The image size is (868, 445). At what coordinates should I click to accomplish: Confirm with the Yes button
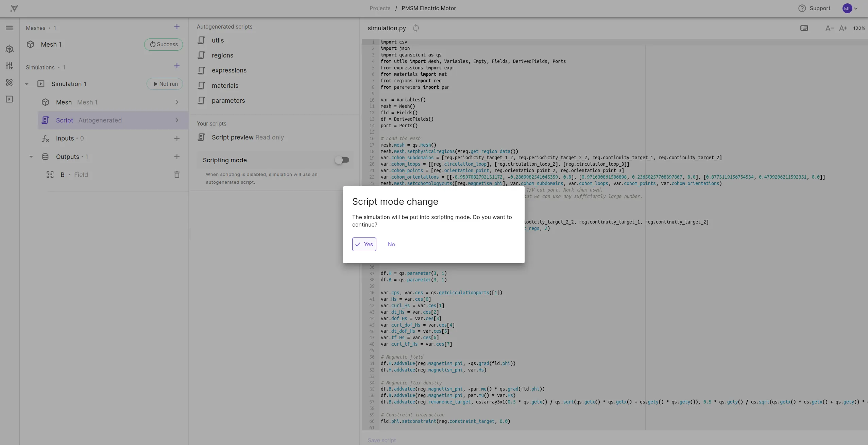click(x=364, y=244)
